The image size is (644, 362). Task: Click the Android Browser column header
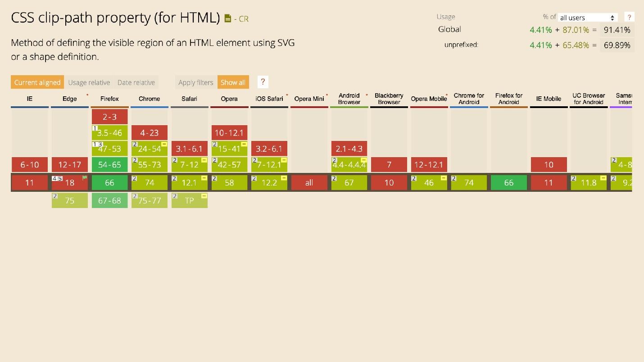[349, 99]
